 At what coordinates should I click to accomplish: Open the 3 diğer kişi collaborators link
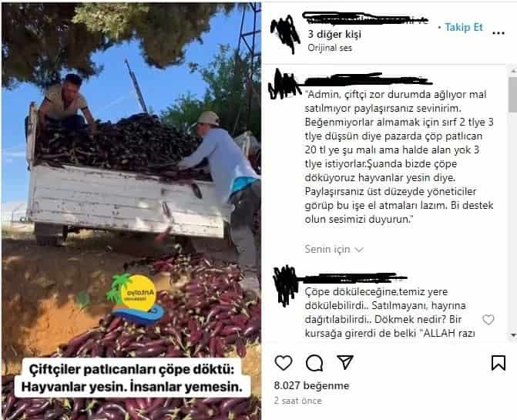pyautogui.click(x=334, y=34)
